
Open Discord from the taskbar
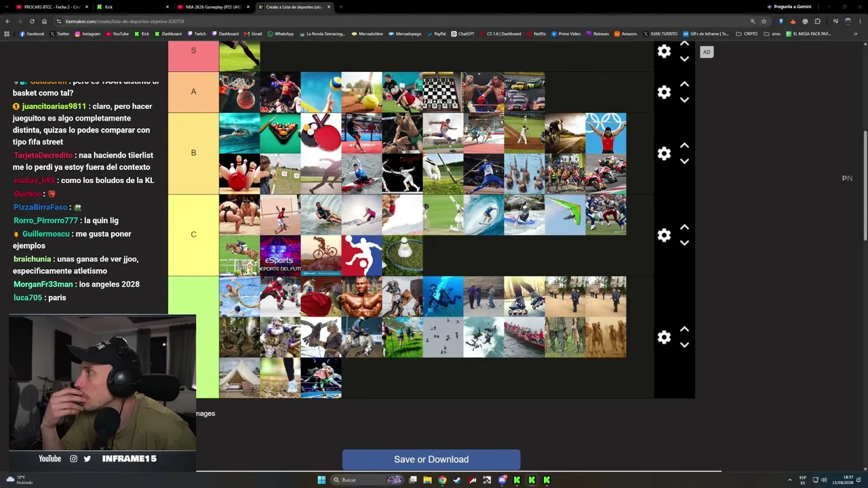tap(502, 480)
